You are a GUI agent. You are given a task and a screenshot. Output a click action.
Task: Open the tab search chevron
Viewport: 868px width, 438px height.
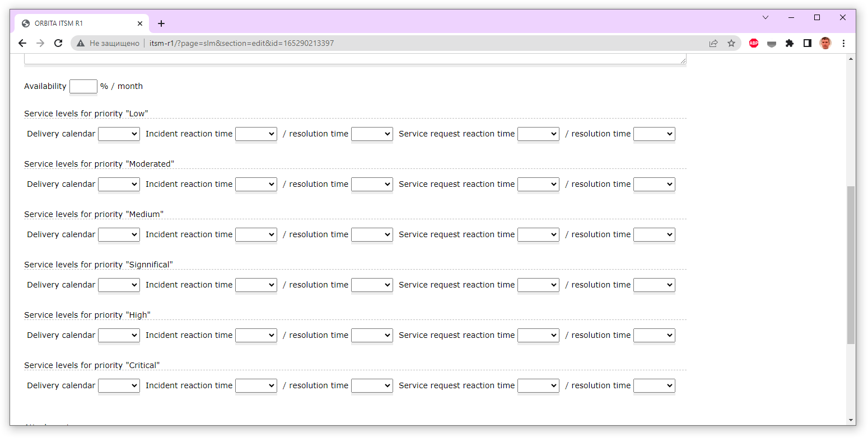(766, 17)
